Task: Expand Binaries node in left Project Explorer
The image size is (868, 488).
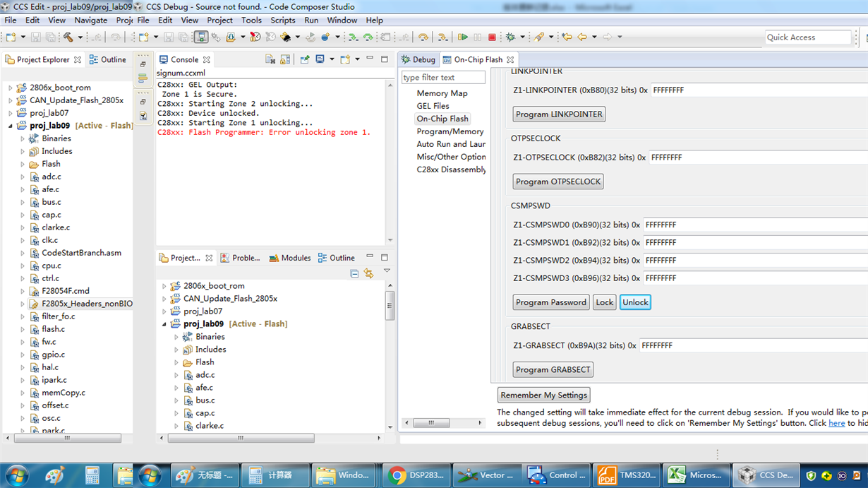Action: [23, 139]
